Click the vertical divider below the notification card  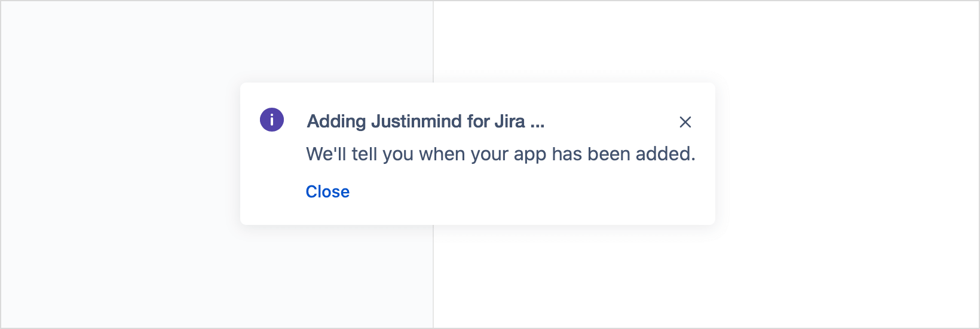pyautogui.click(x=433, y=276)
